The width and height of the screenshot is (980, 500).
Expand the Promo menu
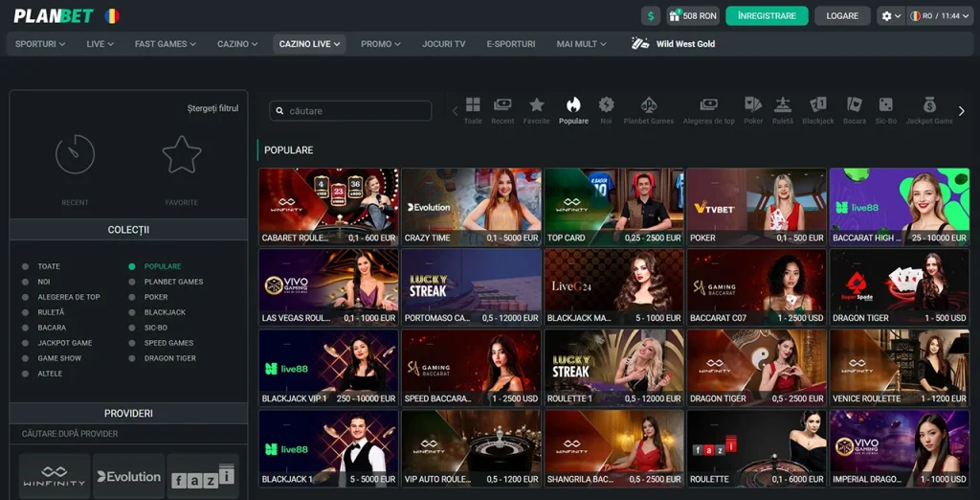pos(381,44)
